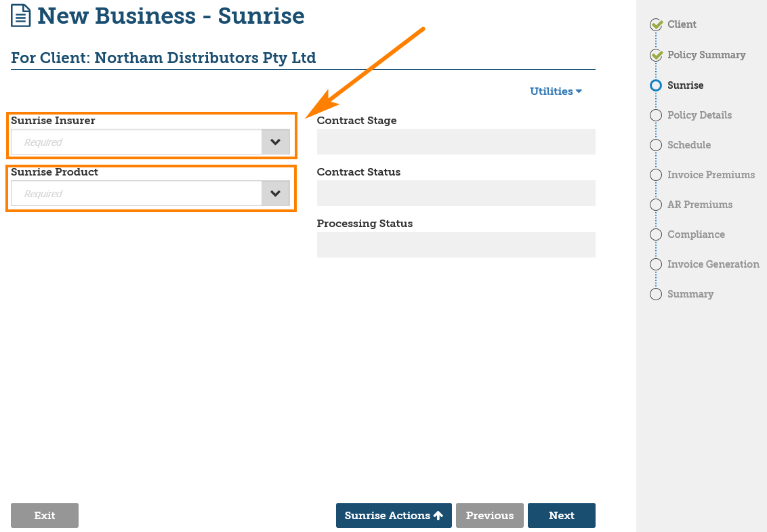Viewport: 767px width, 532px height.
Task: Click the Invoice Premiums step circle
Action: (x=655, y=175)
